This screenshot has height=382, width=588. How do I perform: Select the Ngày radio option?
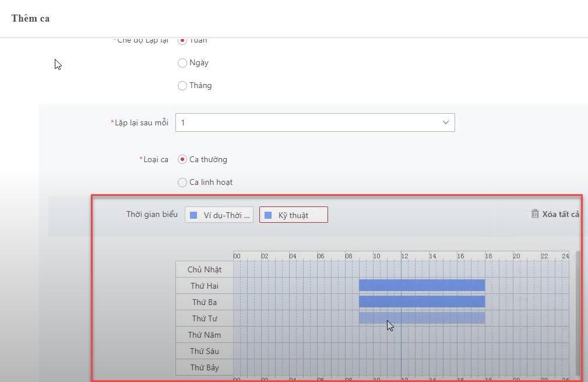182,63
